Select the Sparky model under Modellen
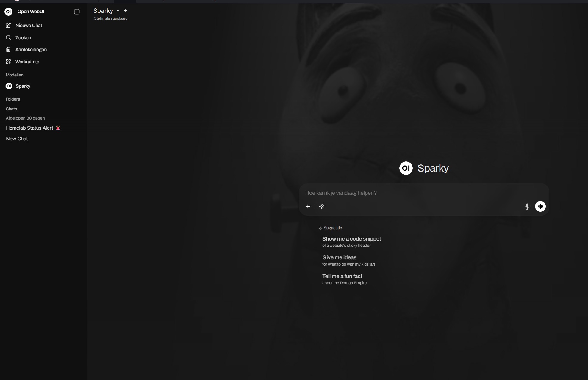588x380 pixels. pyautogui.click(x=22, y=86)
